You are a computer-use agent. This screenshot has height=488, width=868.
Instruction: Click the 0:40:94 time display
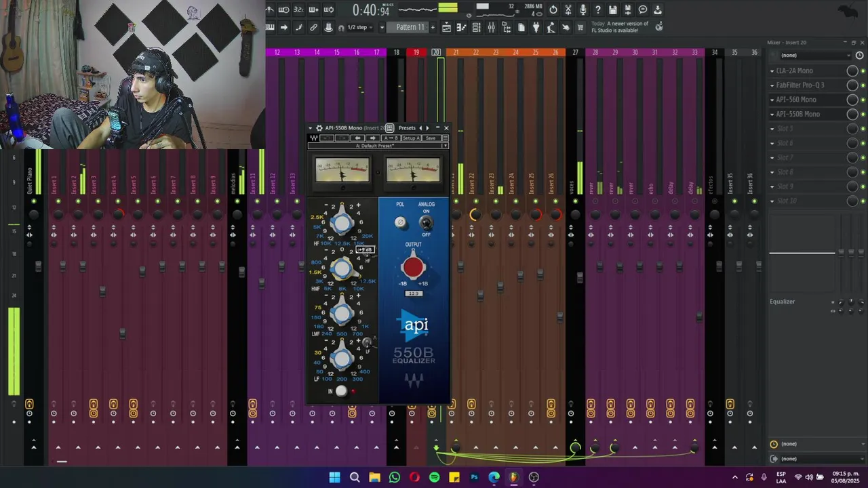371,10
